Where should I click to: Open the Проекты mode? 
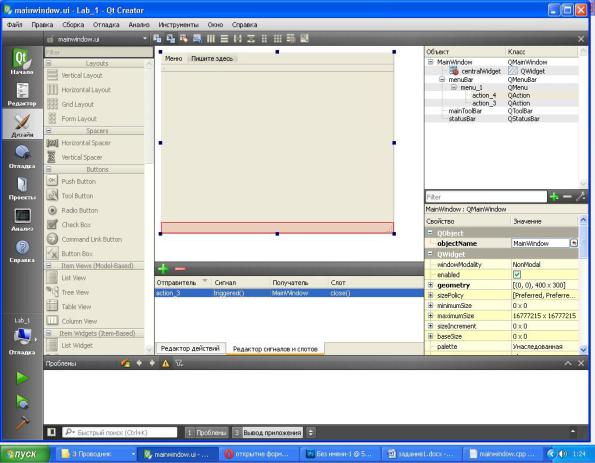click(x=22, y=188)
